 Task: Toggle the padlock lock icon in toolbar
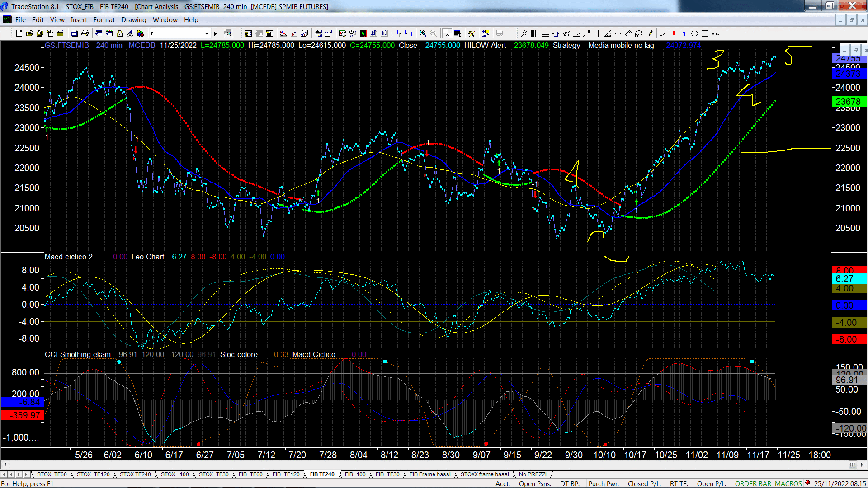click(x=120, y=33)
